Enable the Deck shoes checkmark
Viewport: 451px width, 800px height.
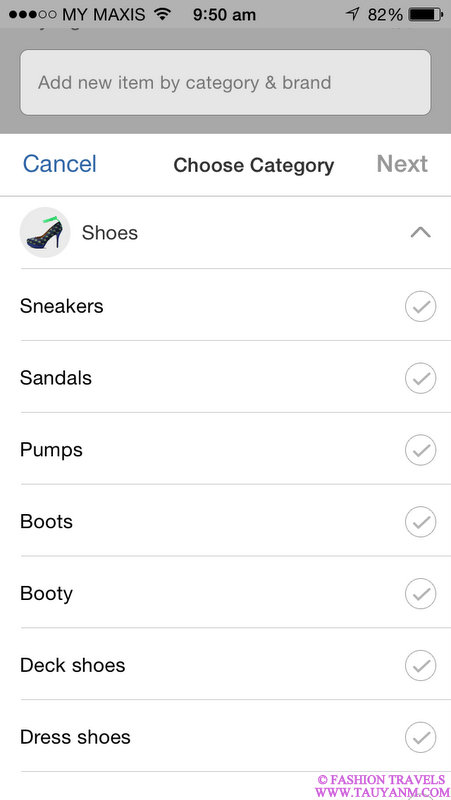(420, 666)
